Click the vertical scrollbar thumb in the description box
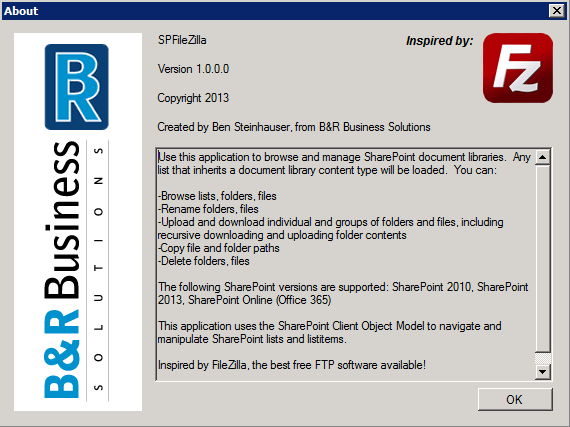This screenshot has height=427, width=570. pos(542,258)
